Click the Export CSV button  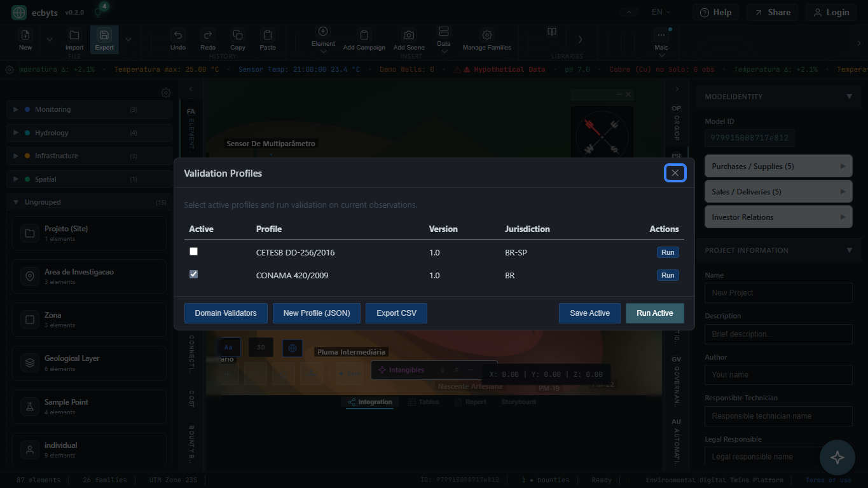tap(396, 313)
